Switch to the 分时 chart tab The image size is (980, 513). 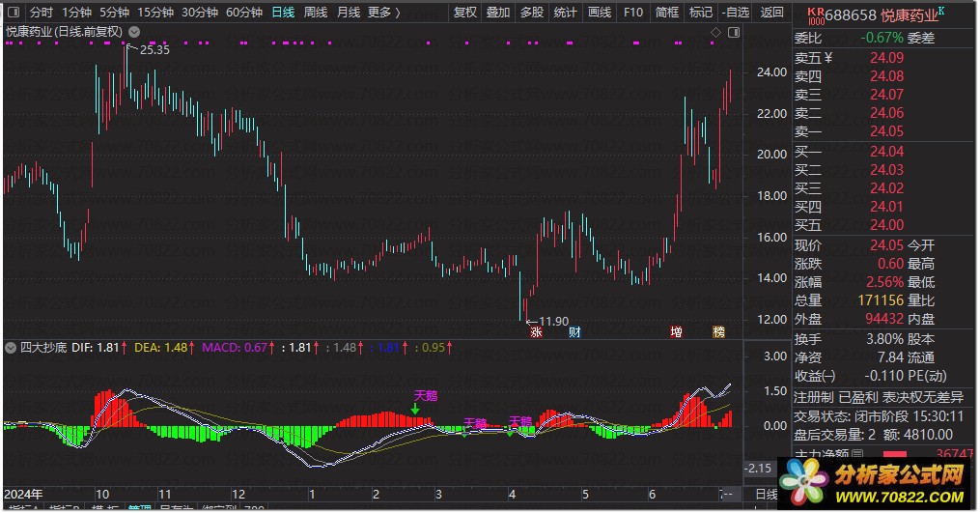pos(42,12)
